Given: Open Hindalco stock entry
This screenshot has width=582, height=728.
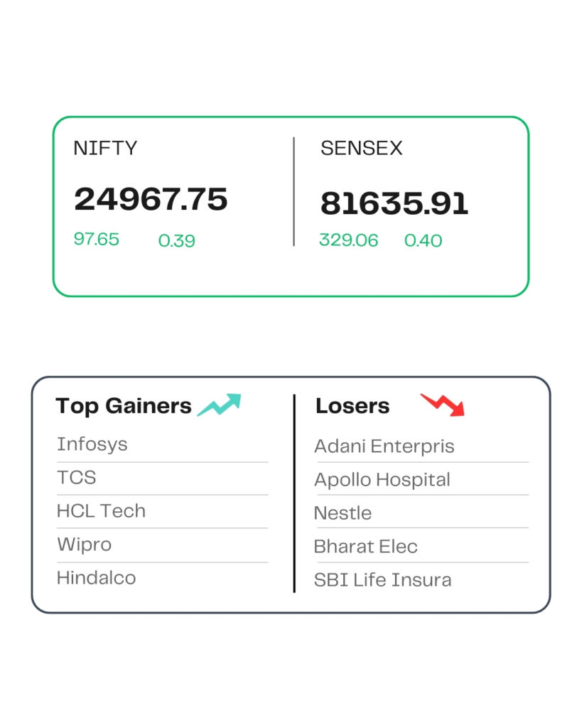Looking at the screenshot, I should coord(96,578).
